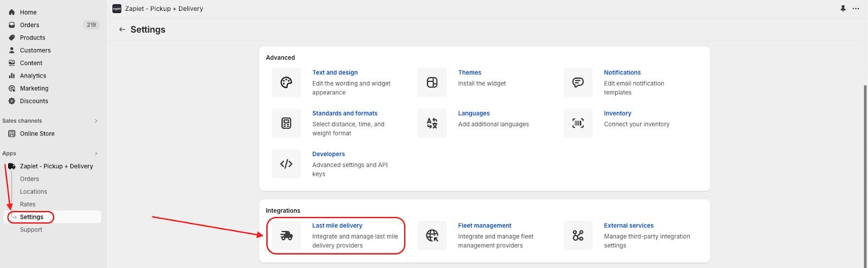Click the Developers code brackets icon
The height and width of the screenshot is (268, 868).
click(286, 164)
